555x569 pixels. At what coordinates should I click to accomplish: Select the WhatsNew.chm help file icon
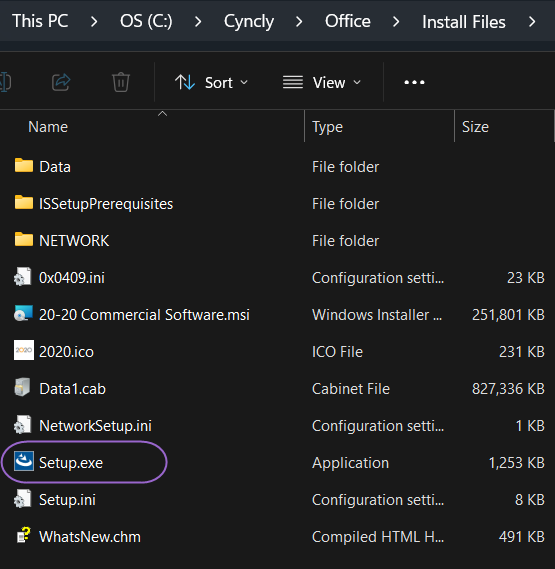(x=24, y=535)
